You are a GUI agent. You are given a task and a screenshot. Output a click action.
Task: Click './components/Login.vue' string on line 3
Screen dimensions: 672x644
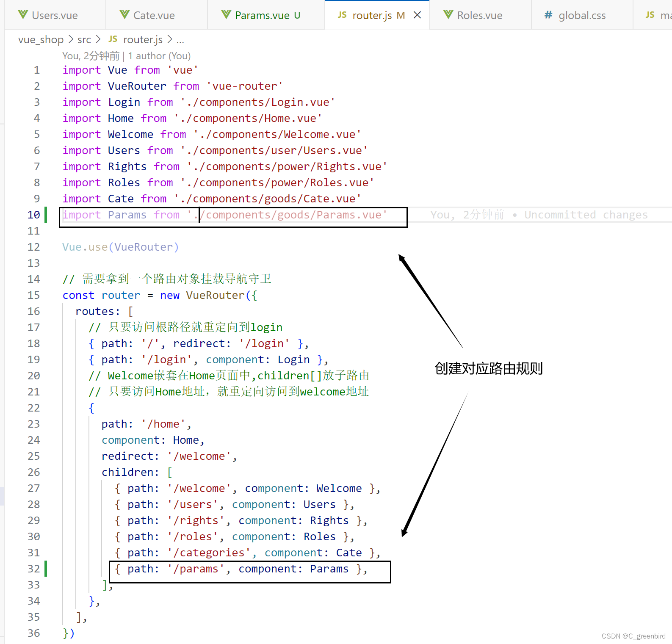(x=258, y=102)
